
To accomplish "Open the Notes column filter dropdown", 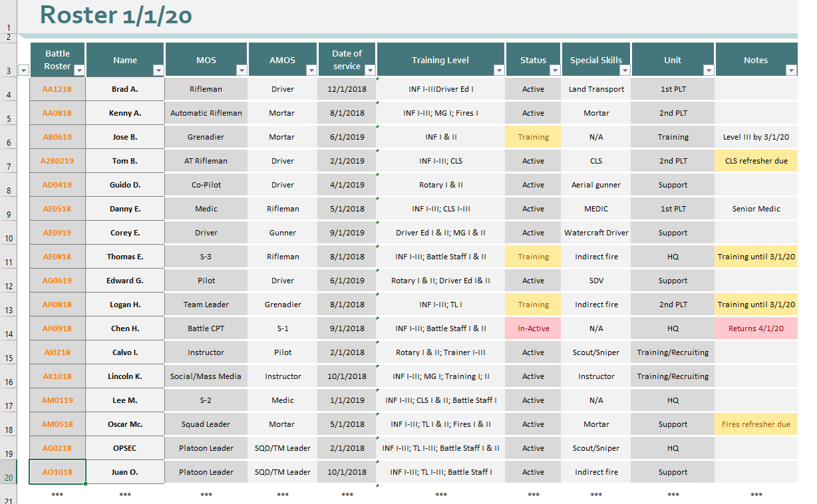I will tap(791, 70).
